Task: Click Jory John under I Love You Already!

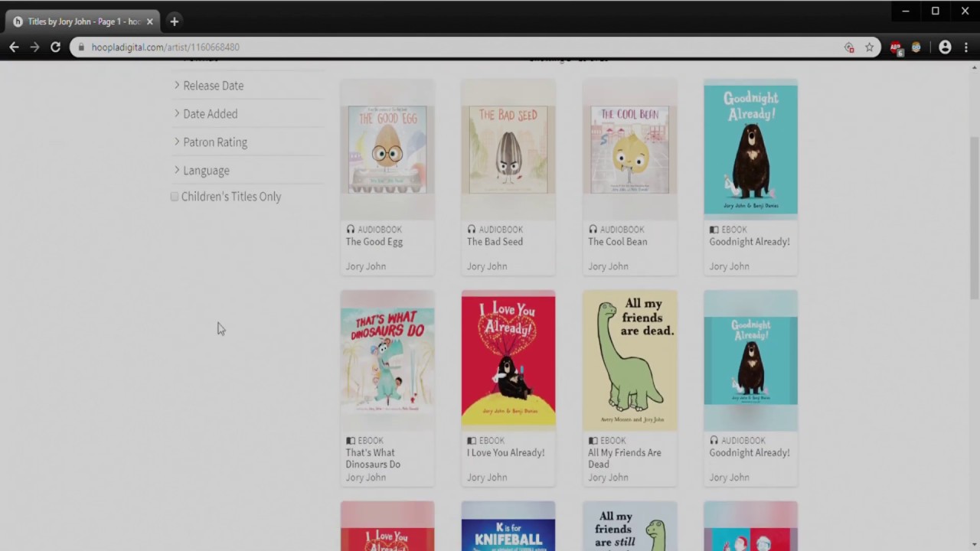Action: (487, 478)
